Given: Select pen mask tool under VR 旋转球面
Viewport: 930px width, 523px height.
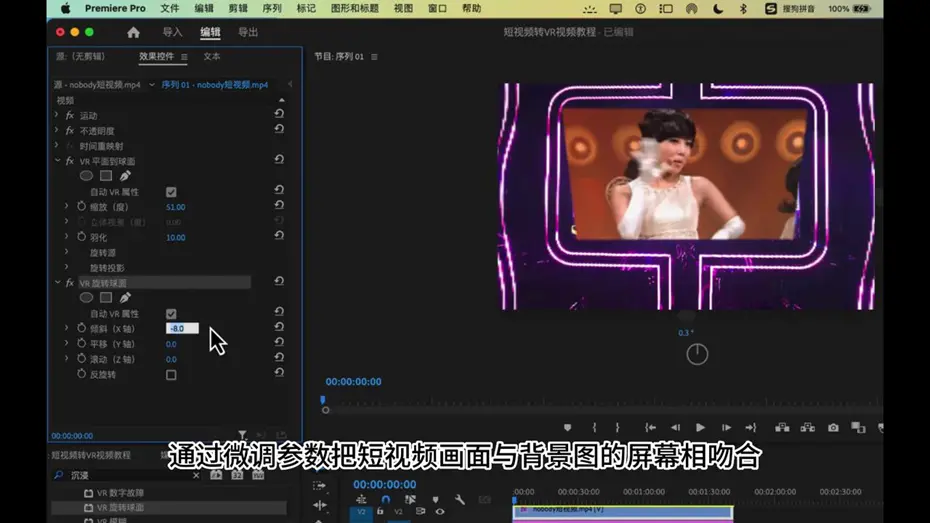Looking at the screenshot, I should (125, 297).
